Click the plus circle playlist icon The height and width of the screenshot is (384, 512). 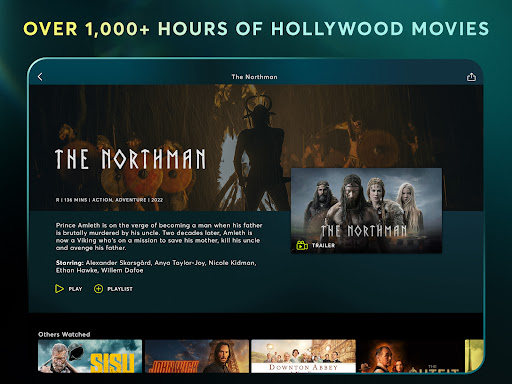(98, 289)
